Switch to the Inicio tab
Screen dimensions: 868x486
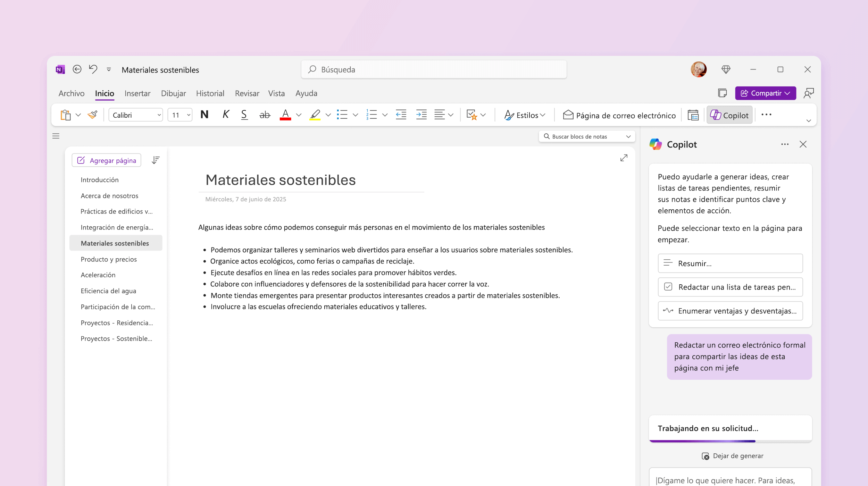point(105,93)
